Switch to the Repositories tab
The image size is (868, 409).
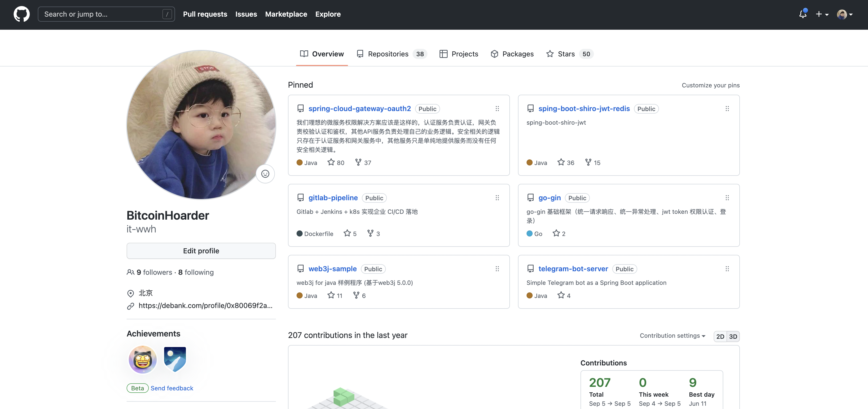388,54
